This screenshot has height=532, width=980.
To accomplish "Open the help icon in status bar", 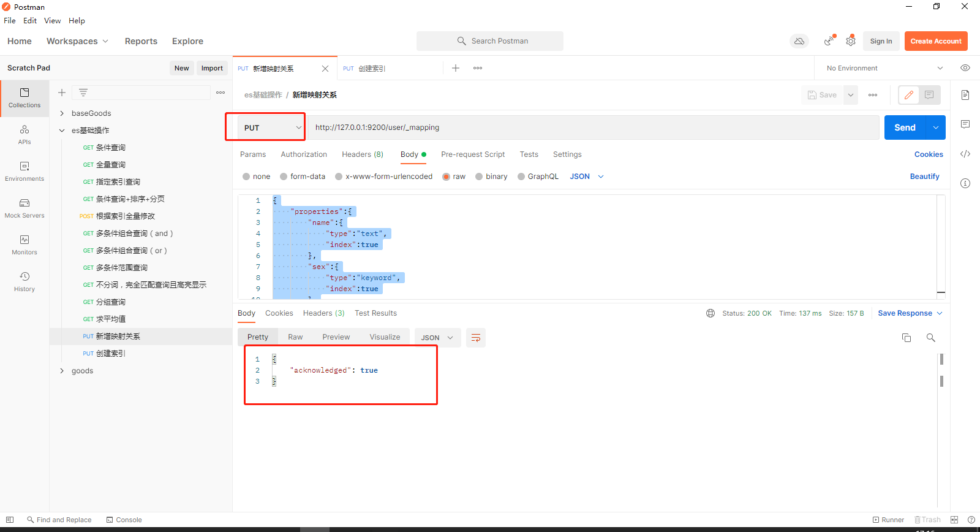I will [971, 520].
